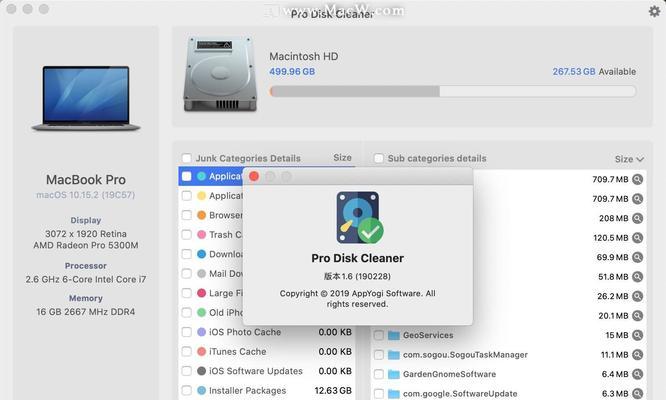Check the GeoServices subcategory checkbox

coord(378,335)
